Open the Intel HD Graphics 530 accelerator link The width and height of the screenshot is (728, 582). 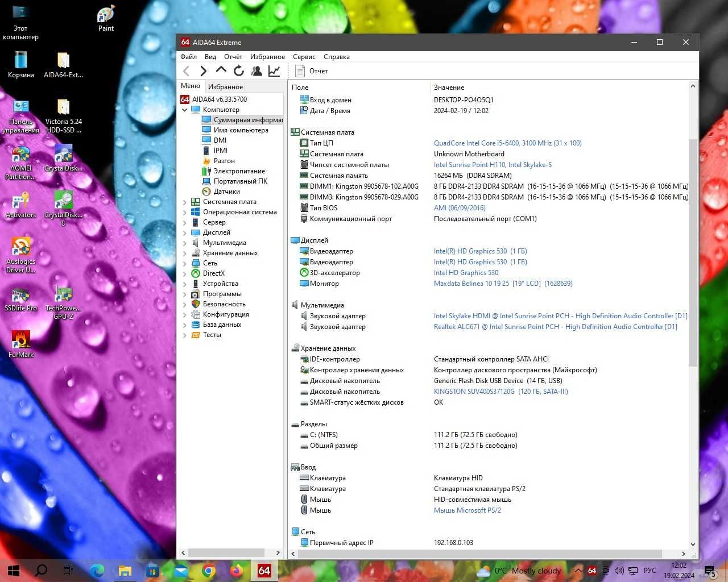coord(466,273)
